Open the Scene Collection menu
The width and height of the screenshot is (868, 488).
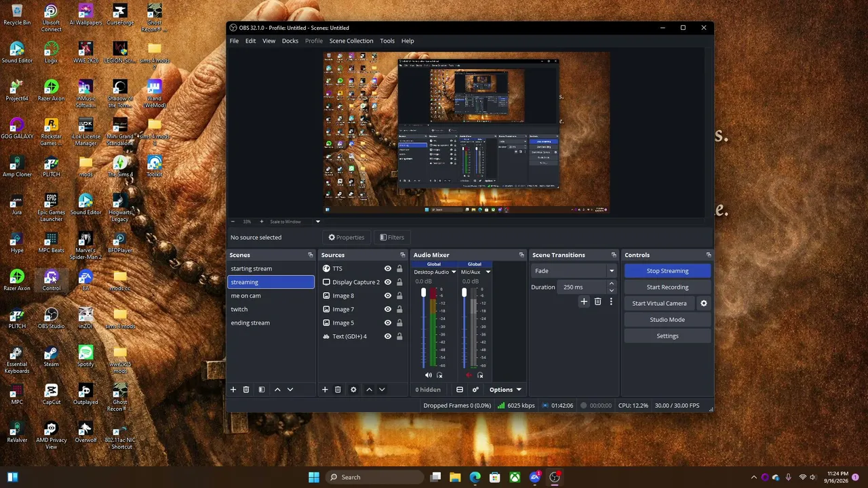pos(351,41)
